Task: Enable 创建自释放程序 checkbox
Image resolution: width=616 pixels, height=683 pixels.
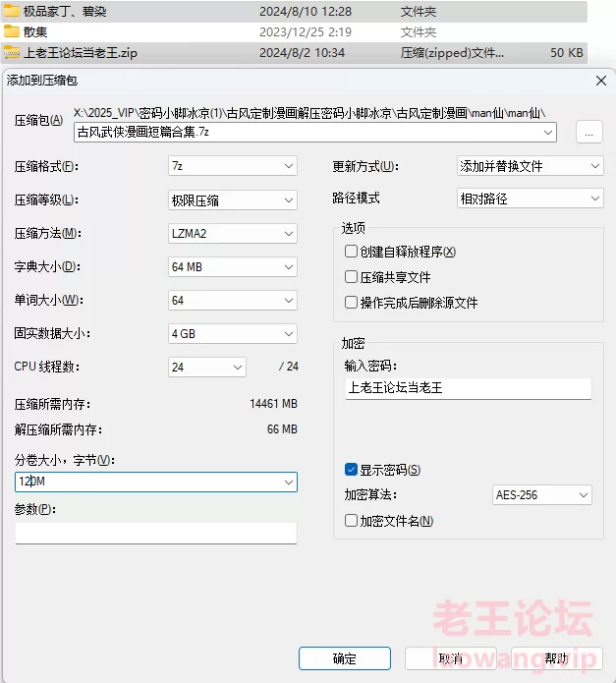Action: pos(351,252)
